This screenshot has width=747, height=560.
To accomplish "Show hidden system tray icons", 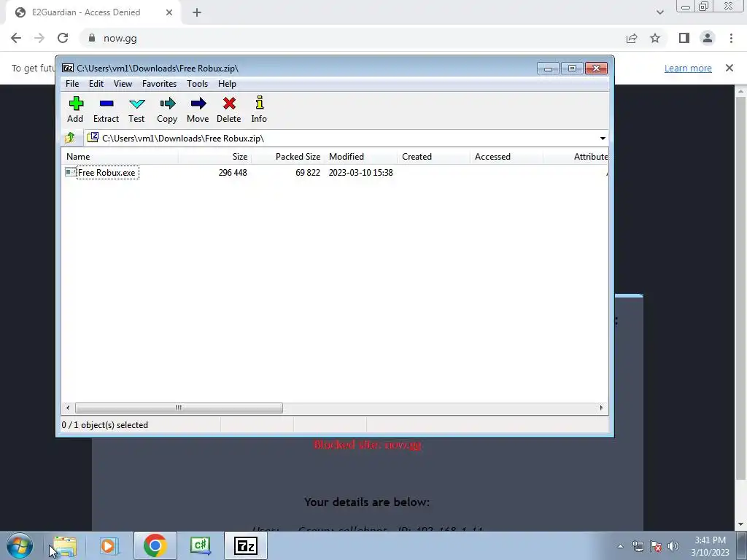I will [x=620, y=546].
